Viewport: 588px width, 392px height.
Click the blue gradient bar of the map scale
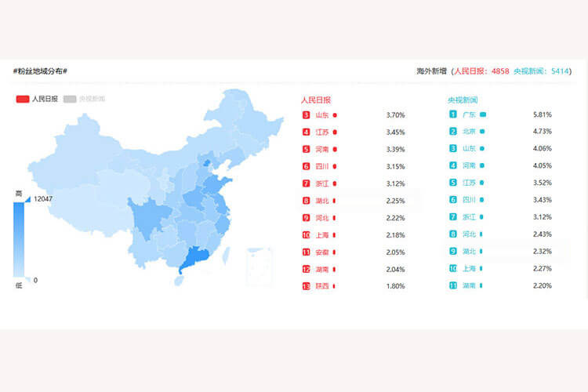coord(19,239)
